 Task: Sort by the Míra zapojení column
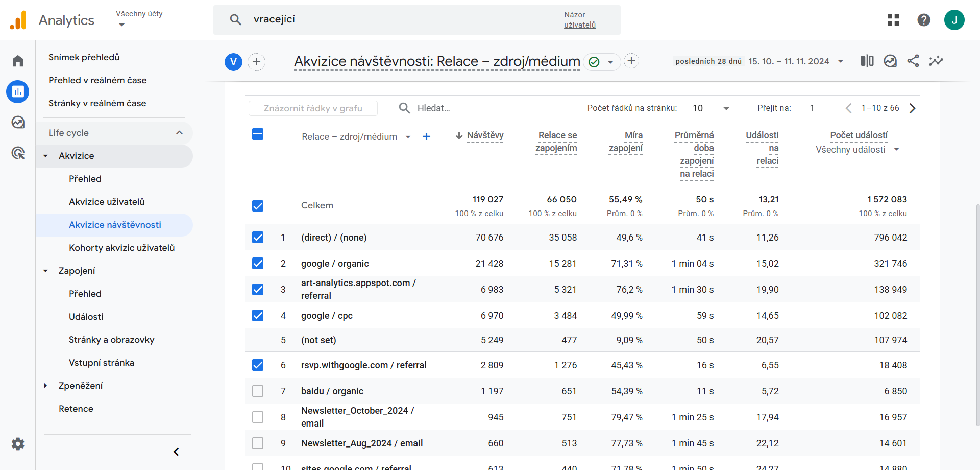626,142
